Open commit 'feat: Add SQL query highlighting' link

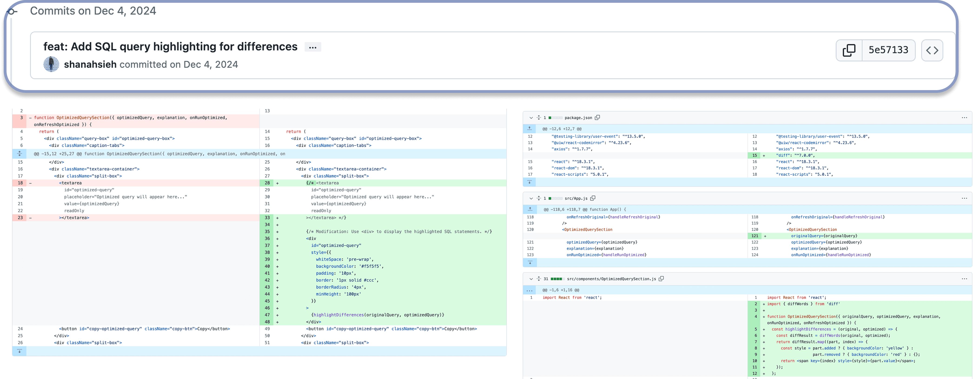(x=170, y=46)
